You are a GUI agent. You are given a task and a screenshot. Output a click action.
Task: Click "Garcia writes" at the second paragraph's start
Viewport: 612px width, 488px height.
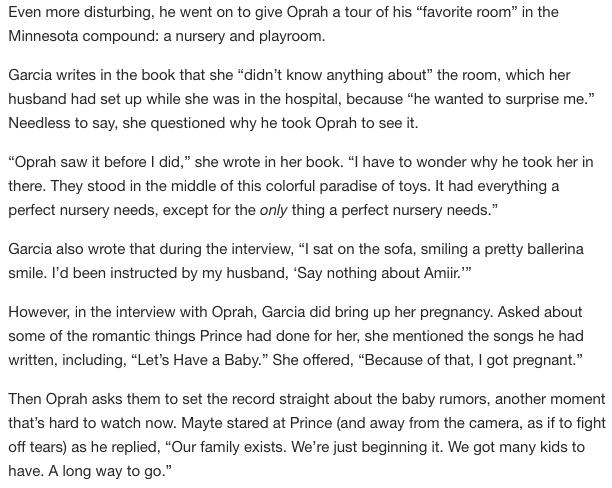[52, 75]
